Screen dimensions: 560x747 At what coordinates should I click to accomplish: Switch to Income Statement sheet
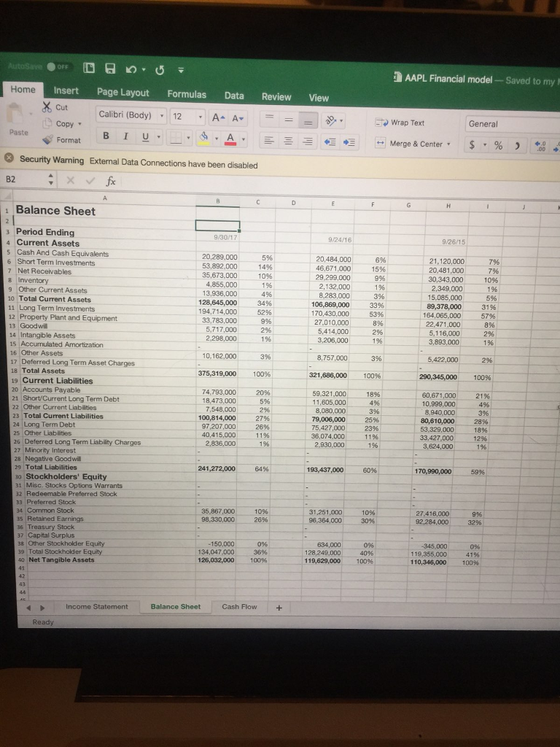click(x=97, y=606)
